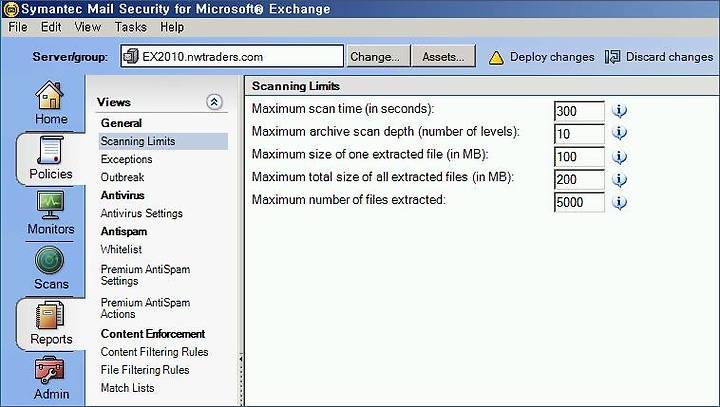
Task: Click the Antispam heading in Views
Action: click(x=124, y=232)
